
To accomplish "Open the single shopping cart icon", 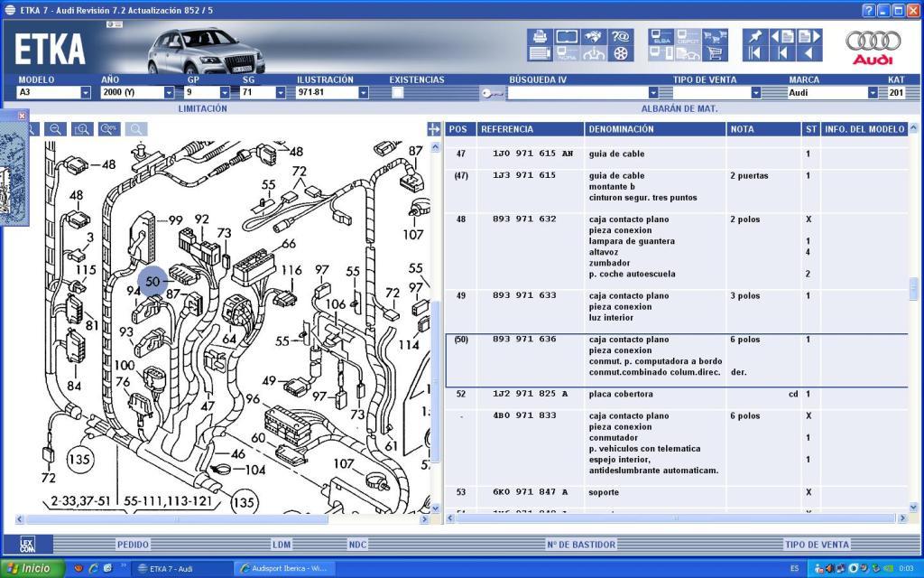I will pos(715,53).
